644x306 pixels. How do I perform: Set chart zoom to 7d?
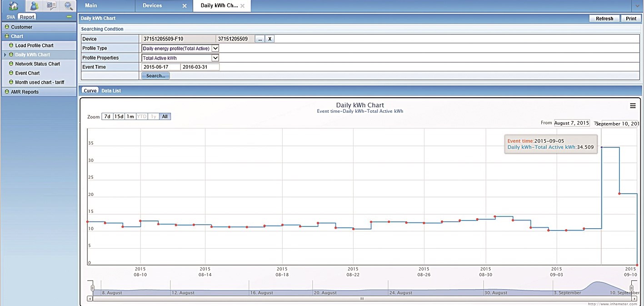pos(107,116)
